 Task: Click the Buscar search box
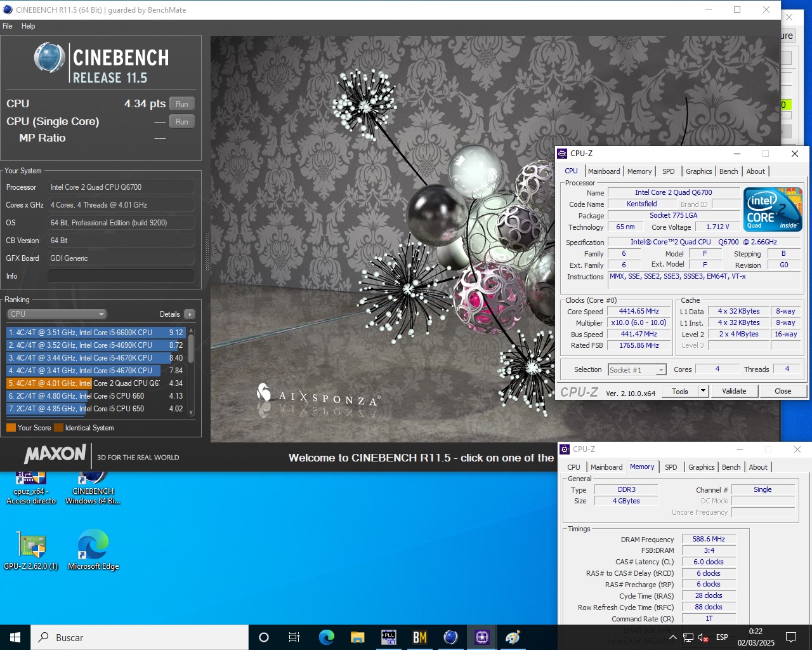(x=140, y=637)
